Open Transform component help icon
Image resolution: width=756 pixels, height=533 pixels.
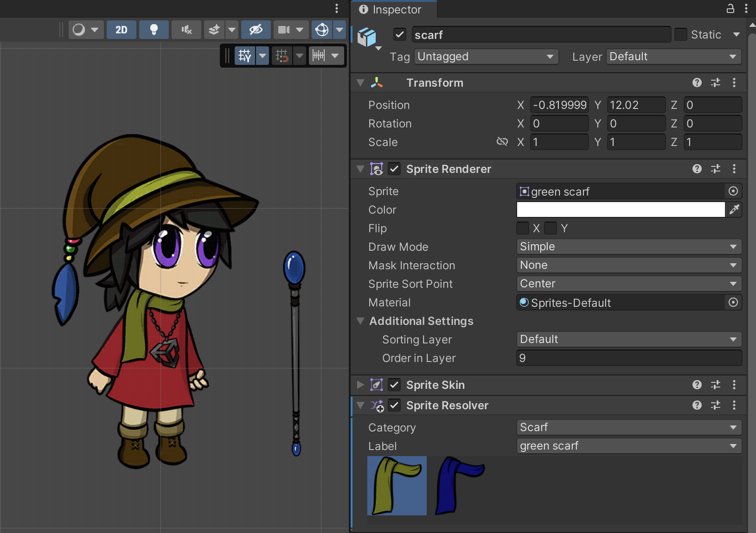coord(697,82)
